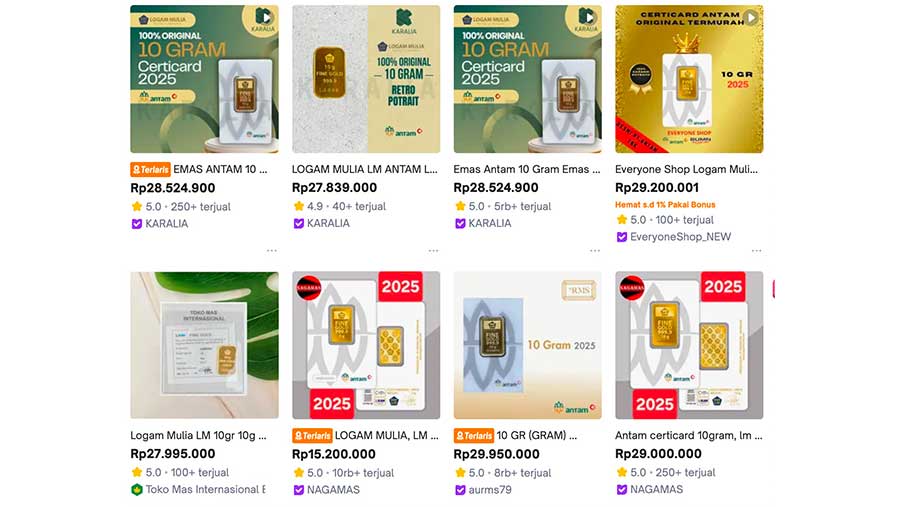
Task: Click green badge beside Toko Mas Internasional
Action: [137, 489]
